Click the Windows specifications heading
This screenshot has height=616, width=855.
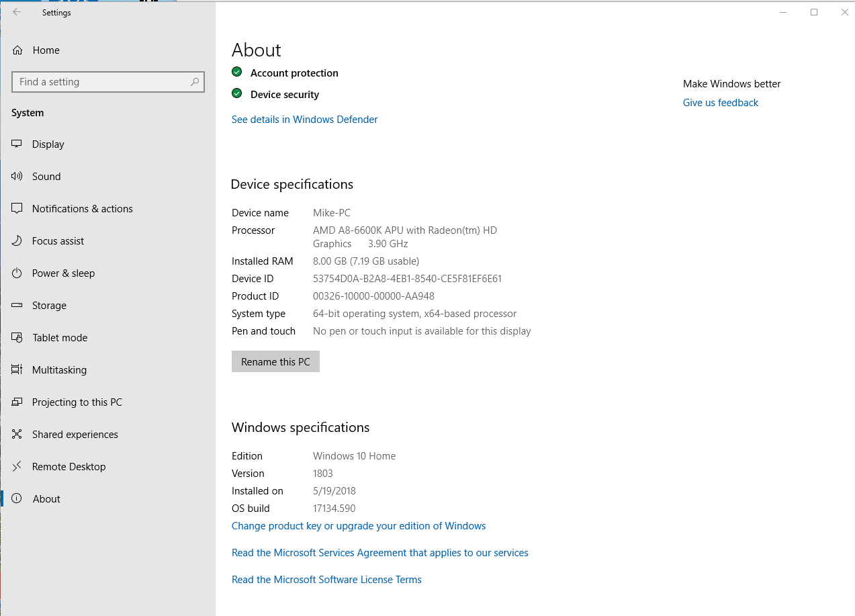tap(301, 427)
